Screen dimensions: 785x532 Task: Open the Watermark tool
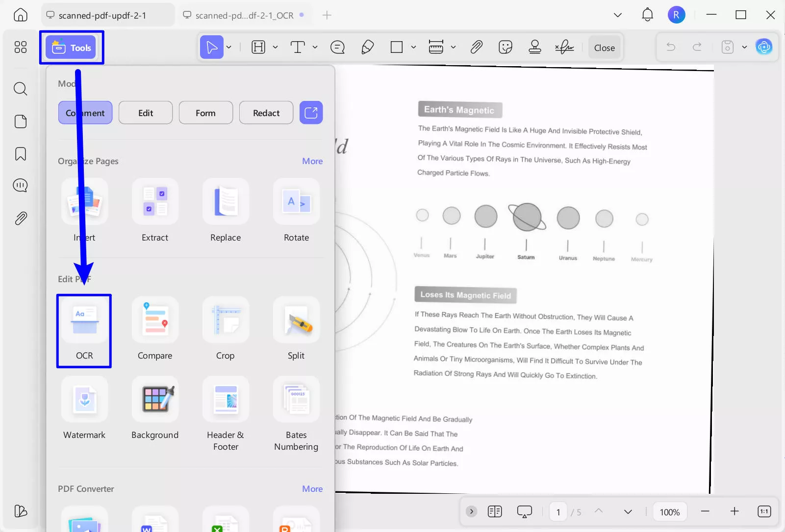pyautogui.click(x=84, y=409)
